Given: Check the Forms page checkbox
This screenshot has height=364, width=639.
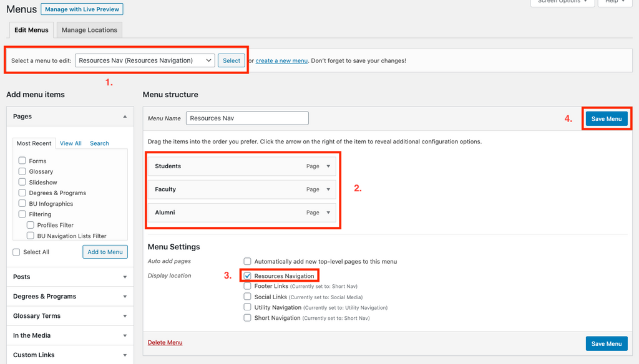Looking at the screenshot, I should pos(22,161).
